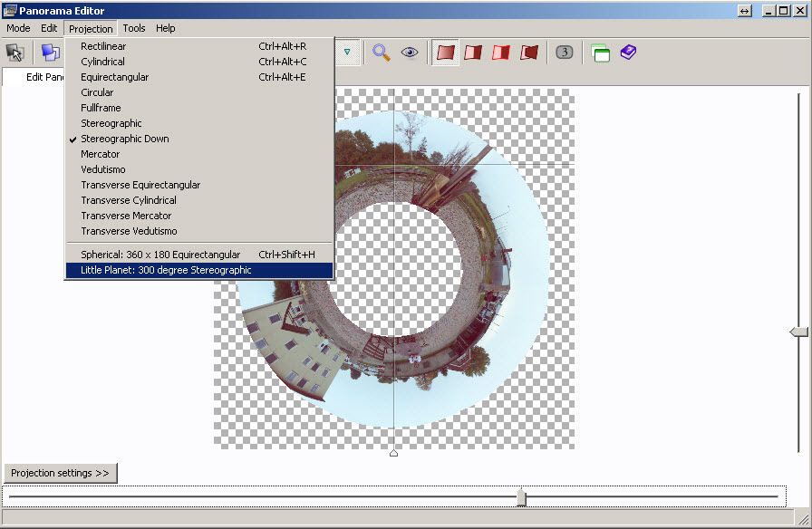Select the first red projection shape icon
812x529 pixels.
(445, 53)
